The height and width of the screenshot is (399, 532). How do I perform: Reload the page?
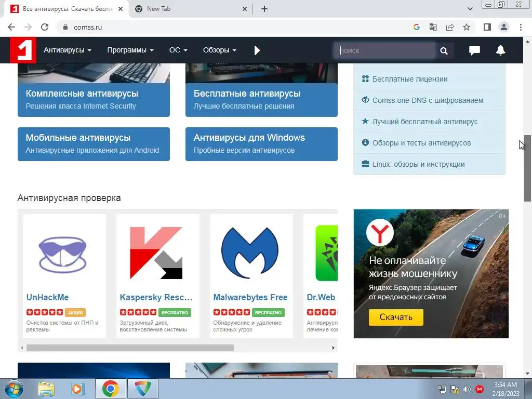tap(45, 27)
